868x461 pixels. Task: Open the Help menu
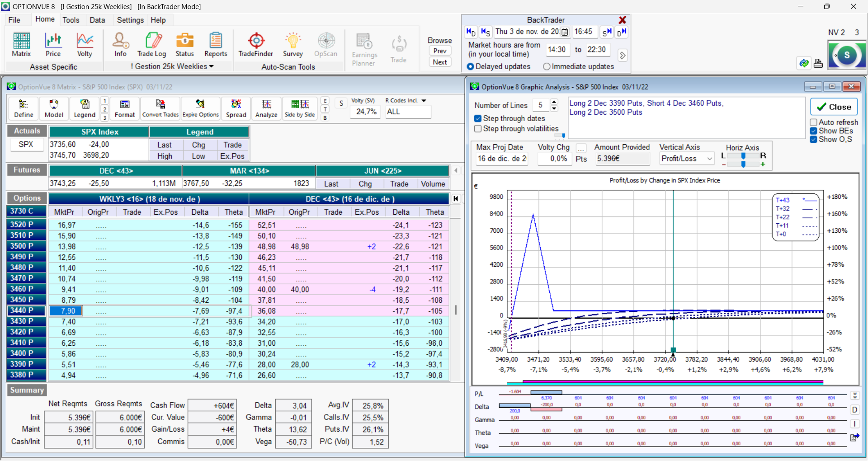point(158,20)
